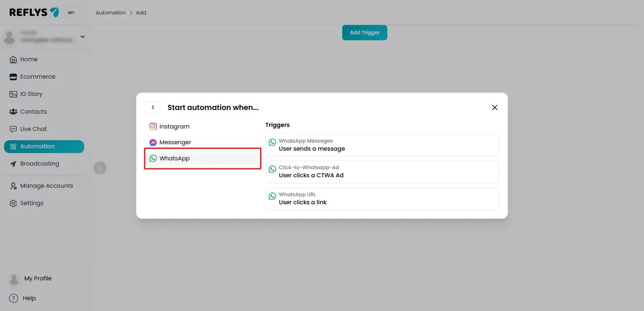The height and width of the screenshot is (311, 644).
Task: Pick the User clicks a CTWA Ad trigger
Action: tap(382, 172)
